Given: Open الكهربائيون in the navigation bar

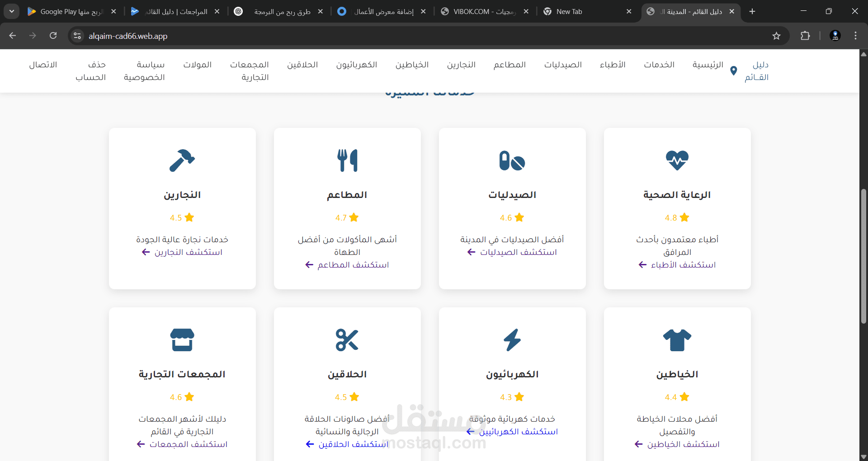Looking at the screenshot, I should point(356,65).
